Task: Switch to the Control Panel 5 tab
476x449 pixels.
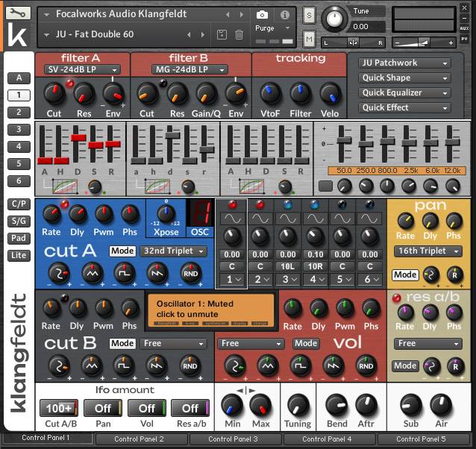Action: (x=422, y=439)
